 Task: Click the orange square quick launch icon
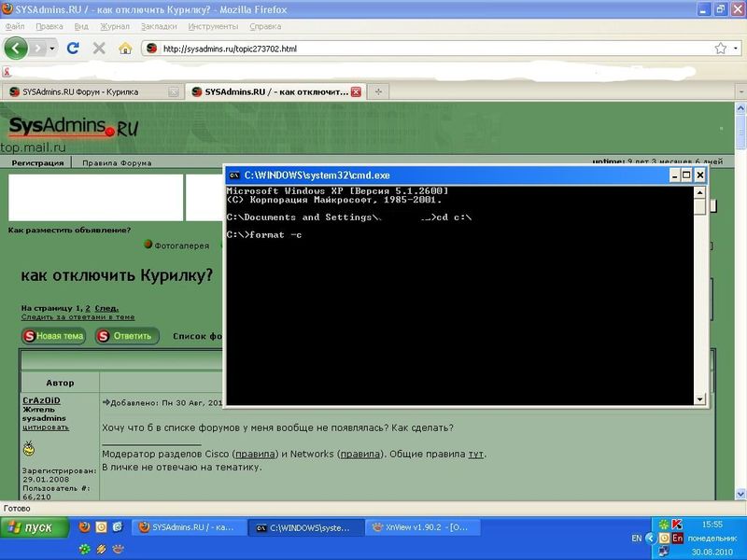coord(101,526)
